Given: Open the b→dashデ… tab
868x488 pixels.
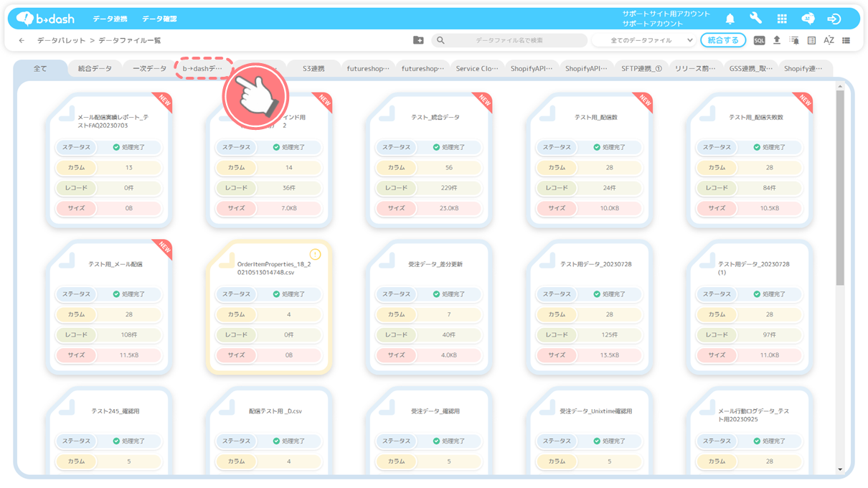Looking at the screenshot, I should coord(204,69).
